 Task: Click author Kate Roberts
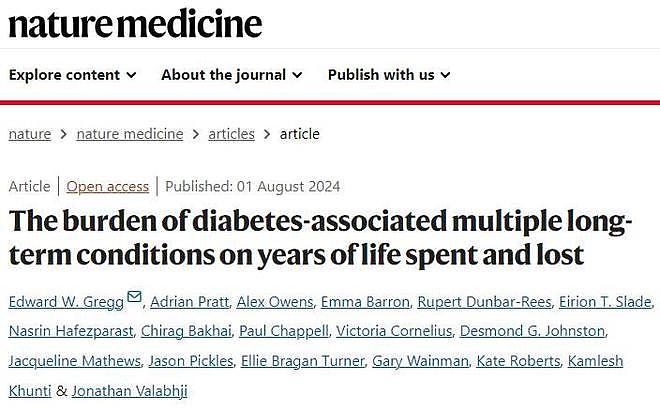pos(518,361)
